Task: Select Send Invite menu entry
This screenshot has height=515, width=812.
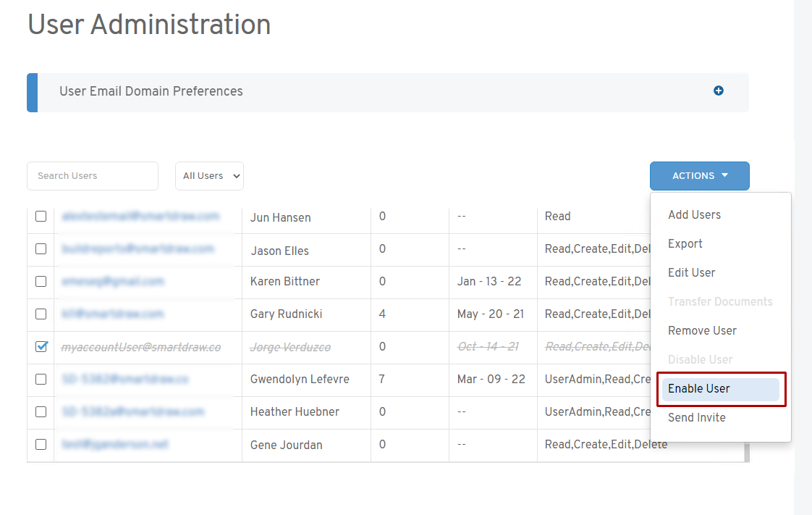Action: [696, 417]
